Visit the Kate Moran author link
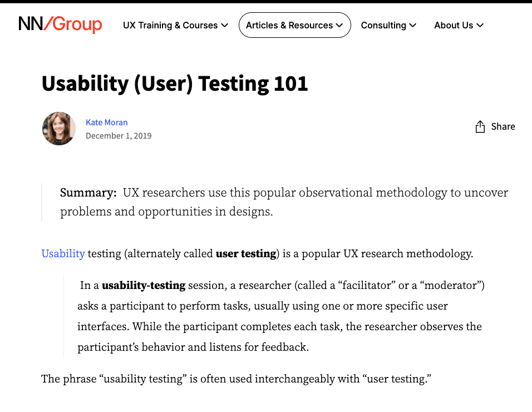The width and height of the screenshot is (532, 412). pos(107,122)
